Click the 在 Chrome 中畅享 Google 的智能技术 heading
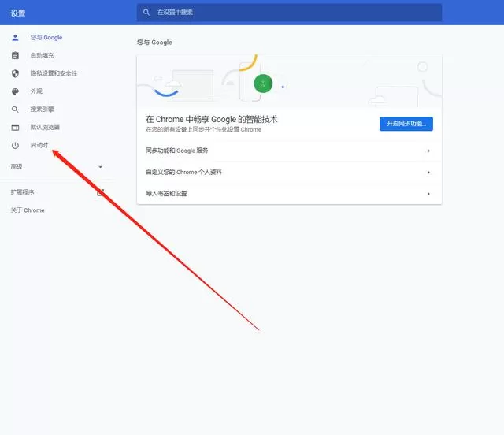 point(212,119)
